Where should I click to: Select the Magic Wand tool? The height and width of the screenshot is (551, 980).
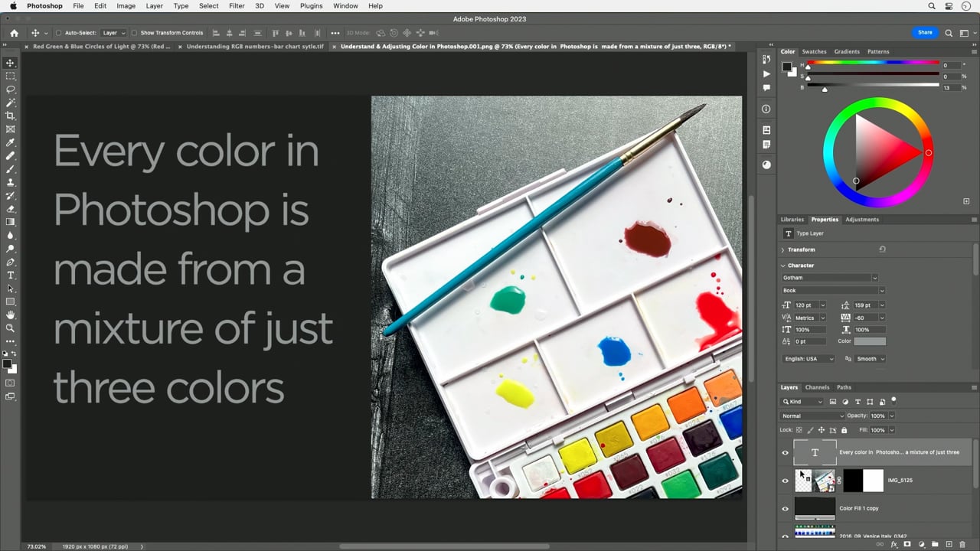(10, 103)
